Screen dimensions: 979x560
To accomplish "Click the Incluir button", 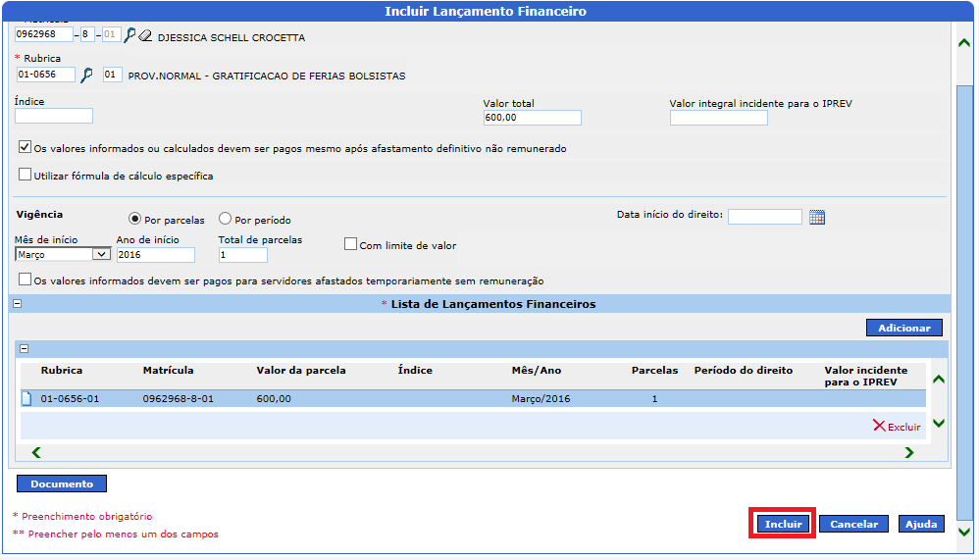I will tap(783, 524).
